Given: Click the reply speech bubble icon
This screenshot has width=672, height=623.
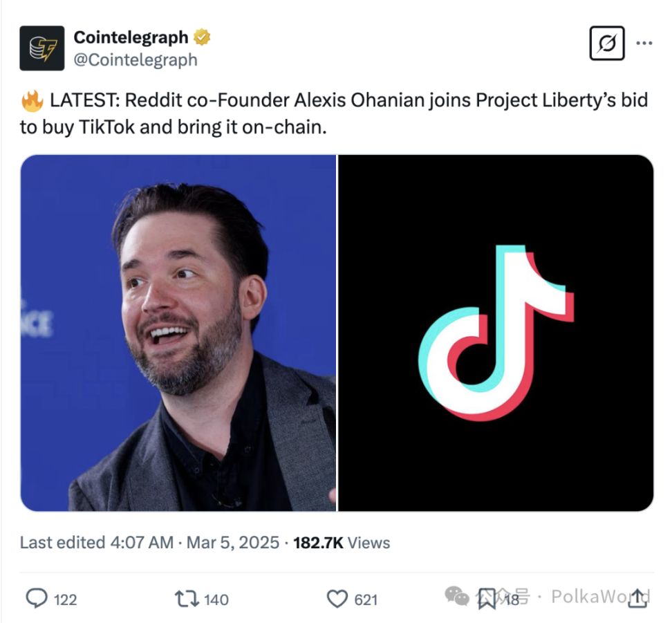Looking at the screenshot, I should tap(37, 598).
